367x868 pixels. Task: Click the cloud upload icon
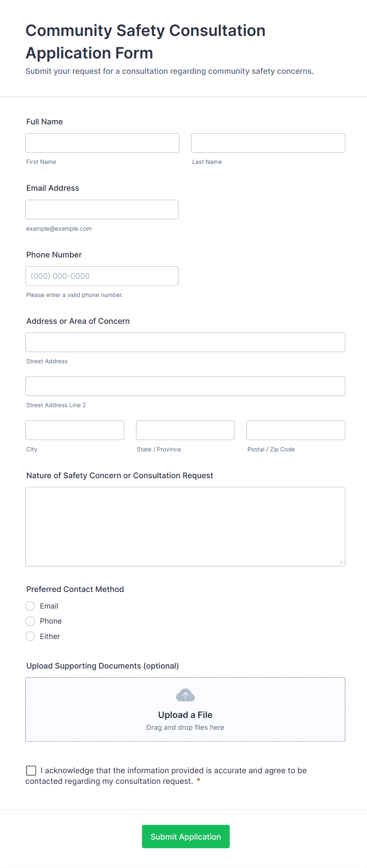point(185,695)
